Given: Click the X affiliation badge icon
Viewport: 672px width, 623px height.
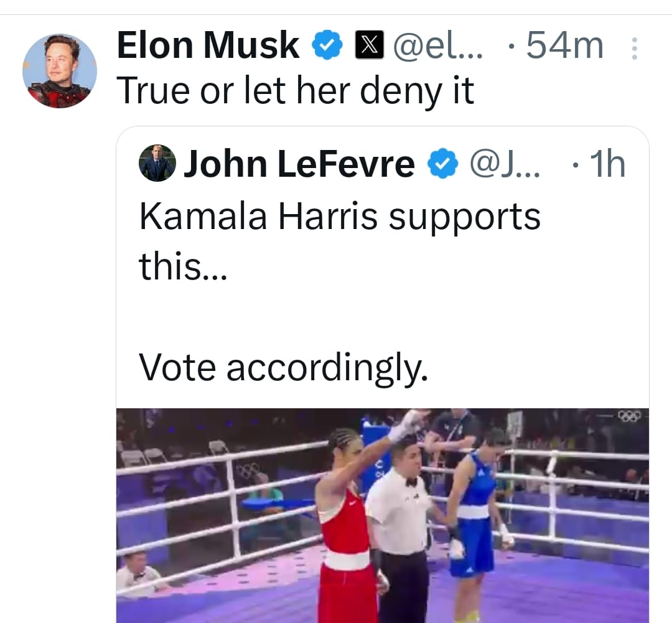Looking at the screenshot, I should click(370, 47).
